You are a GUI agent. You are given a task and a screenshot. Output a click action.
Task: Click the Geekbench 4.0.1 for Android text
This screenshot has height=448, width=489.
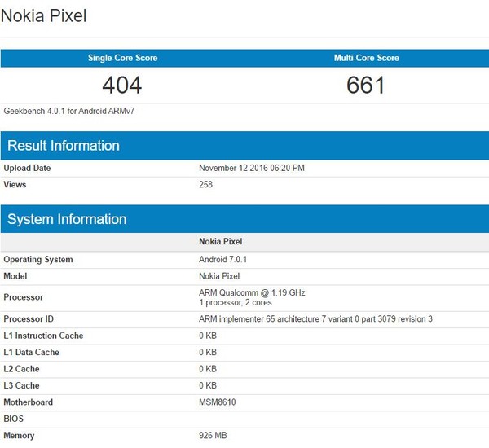point(69,111)
